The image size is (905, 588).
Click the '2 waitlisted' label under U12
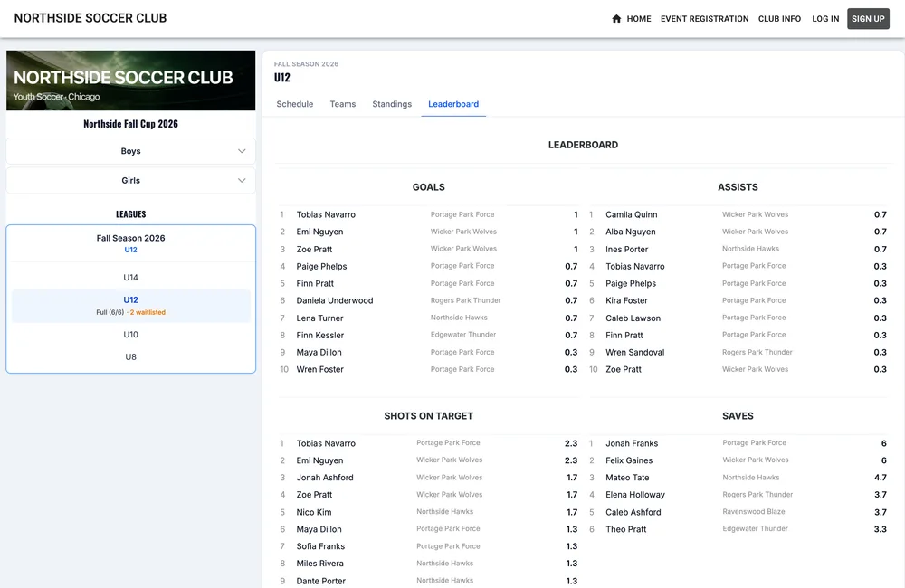148,312
